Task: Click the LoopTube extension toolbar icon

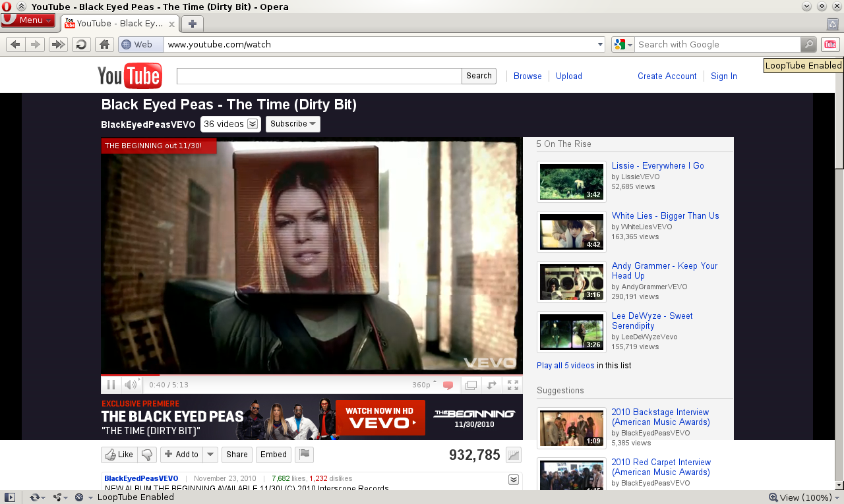Action: [830, 44]
